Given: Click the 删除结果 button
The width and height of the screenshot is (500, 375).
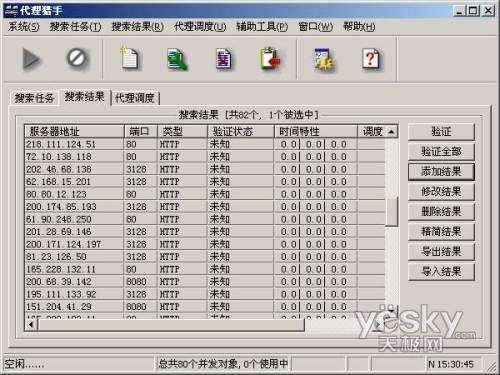Looking at the screenshot, I should point(441,212).
